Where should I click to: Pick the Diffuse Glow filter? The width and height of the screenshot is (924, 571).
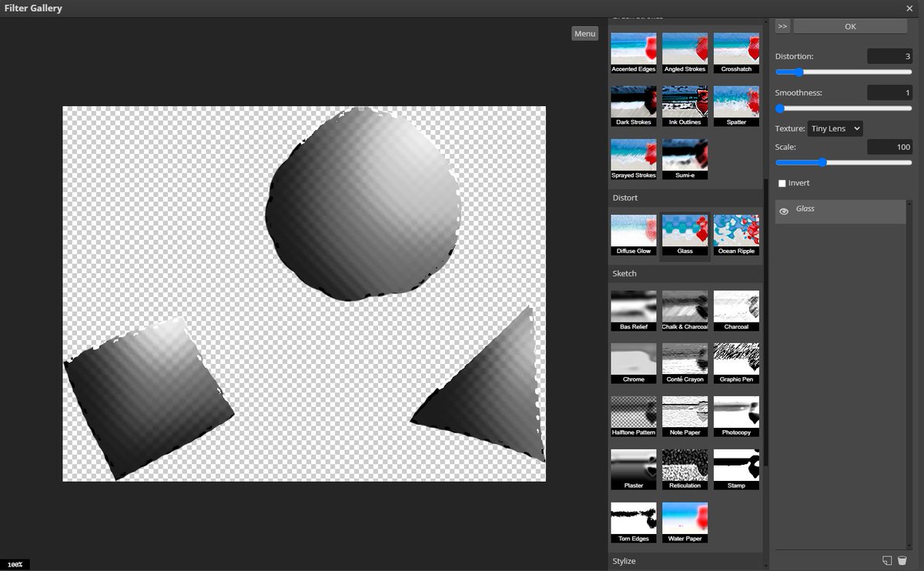point(634,235)
